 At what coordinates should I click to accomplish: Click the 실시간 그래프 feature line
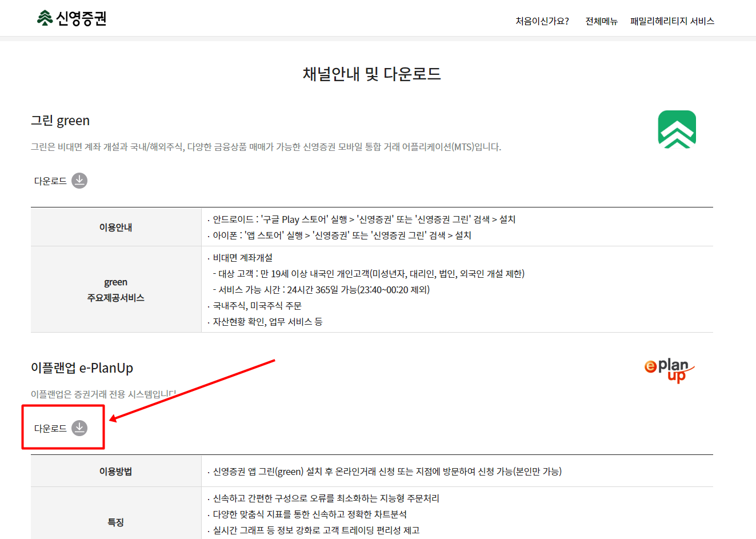click(314, 530)
